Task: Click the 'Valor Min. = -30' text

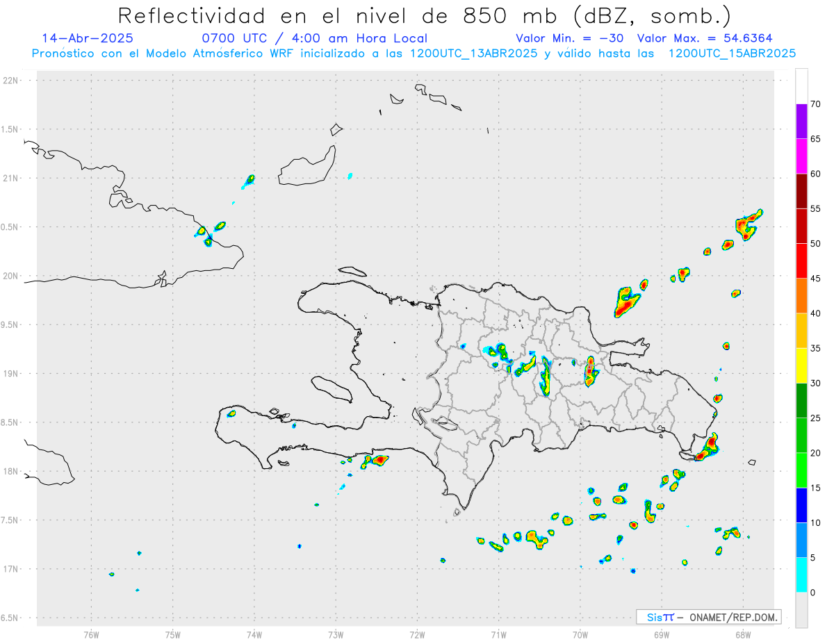Action: click(570, 38)
